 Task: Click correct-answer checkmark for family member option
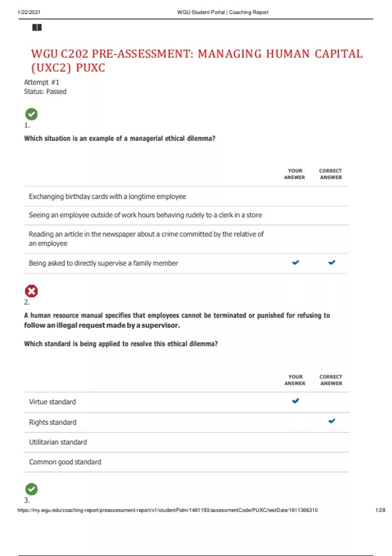coord(332,263)
